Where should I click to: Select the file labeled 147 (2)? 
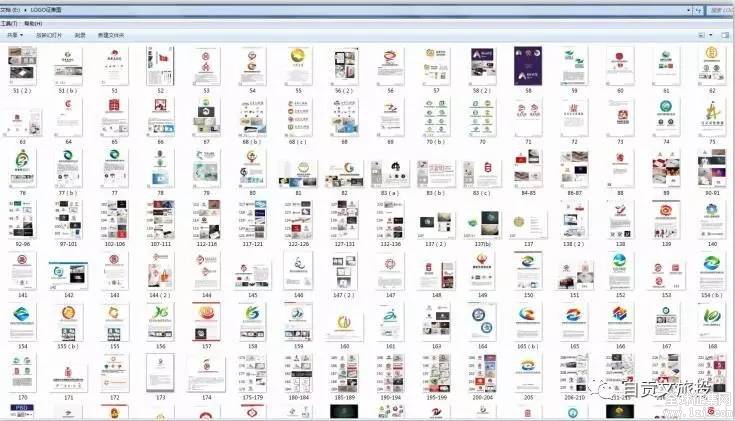point(344,271)
